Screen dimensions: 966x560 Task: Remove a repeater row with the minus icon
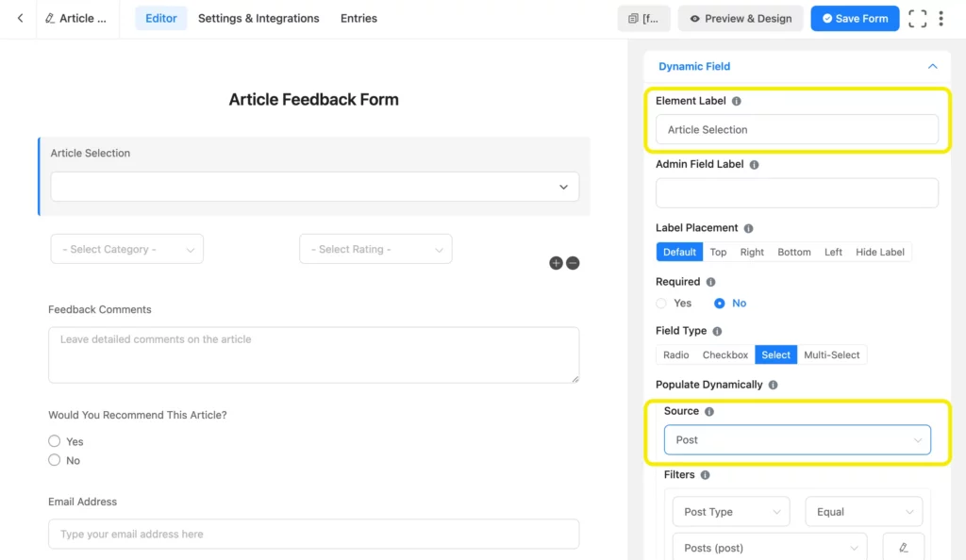coord(573,263)
